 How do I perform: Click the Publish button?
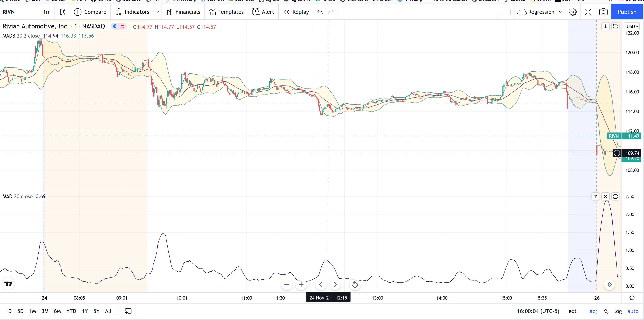click(627, 12)
